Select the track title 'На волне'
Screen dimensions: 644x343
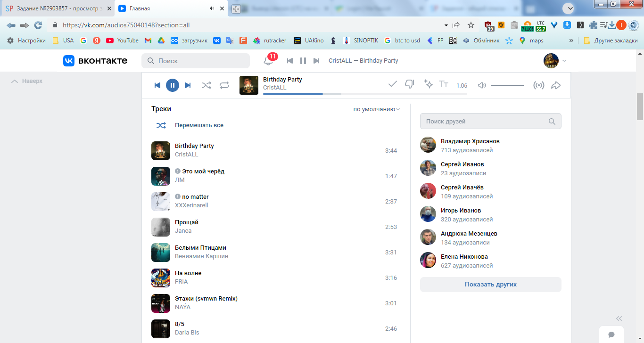(x=188, y=273)
